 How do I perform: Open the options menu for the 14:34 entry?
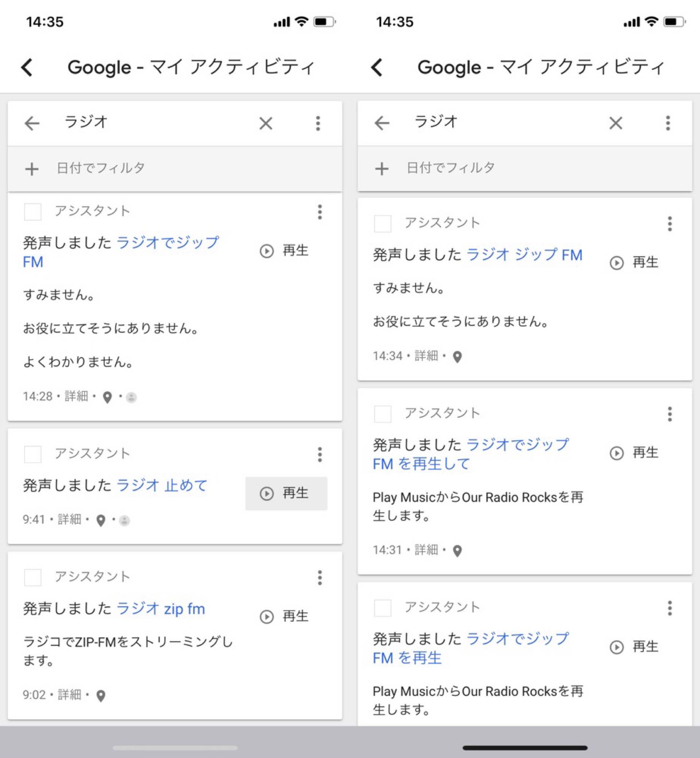point(670,224)
